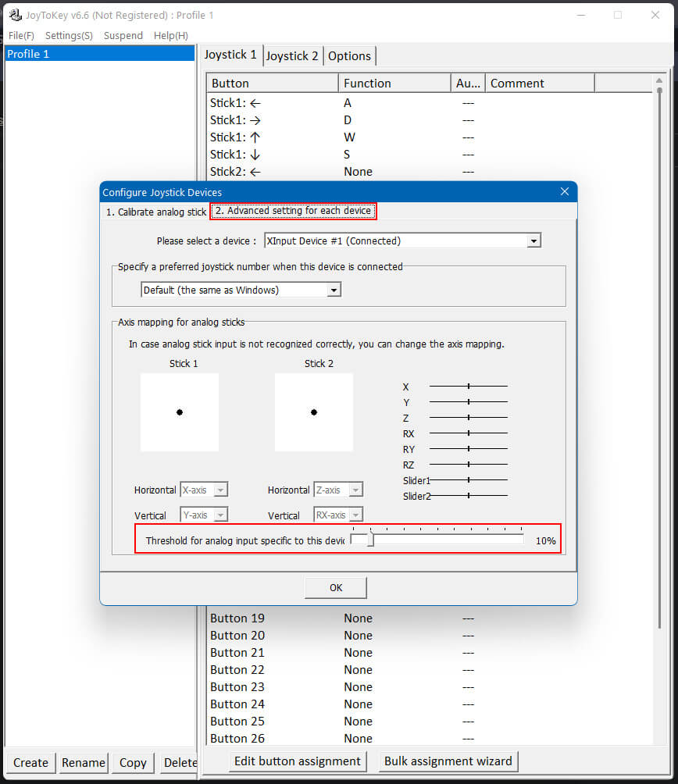Open the Bulk assignment wizard
This screenshot has height=784, width=678.
(448, 761)
